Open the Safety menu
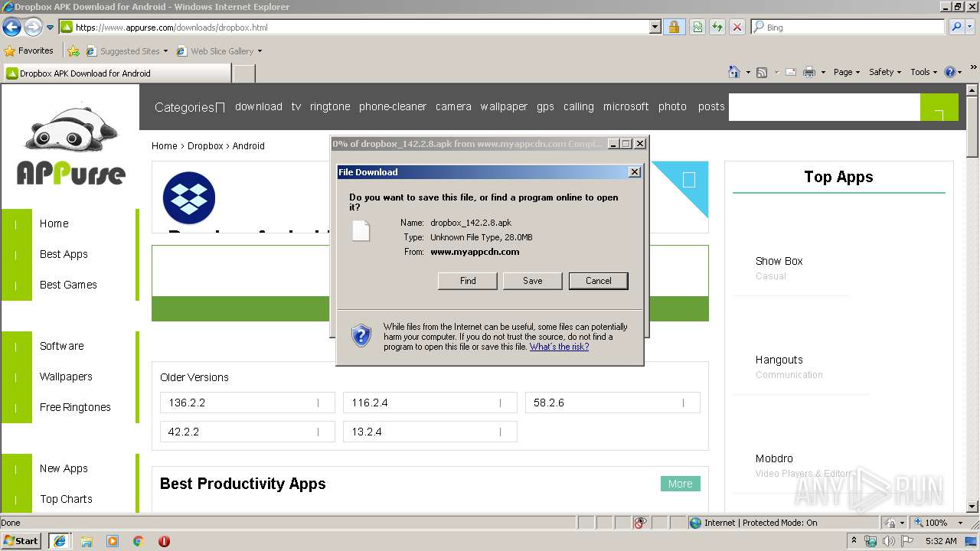Image resolution: width=980 pixels, height=551 pixels. 885,72
